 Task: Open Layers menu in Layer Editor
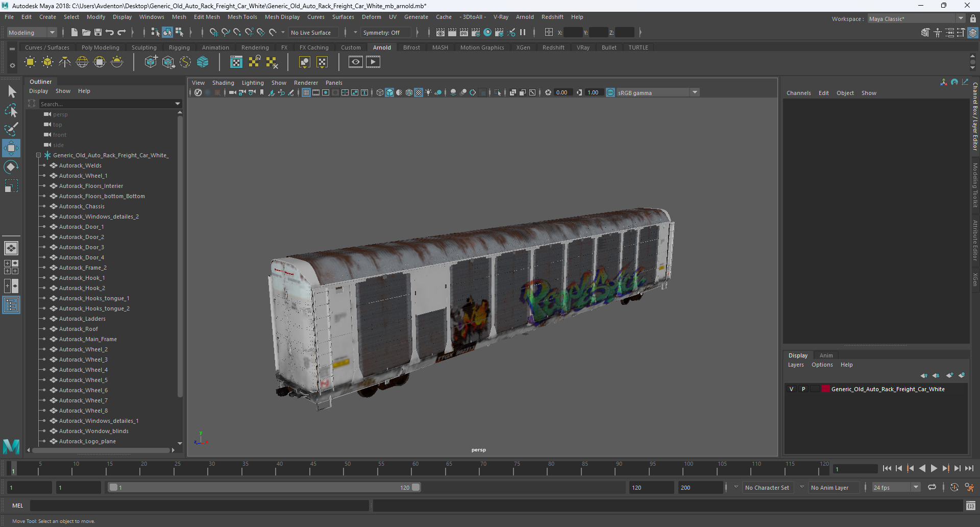795,365
